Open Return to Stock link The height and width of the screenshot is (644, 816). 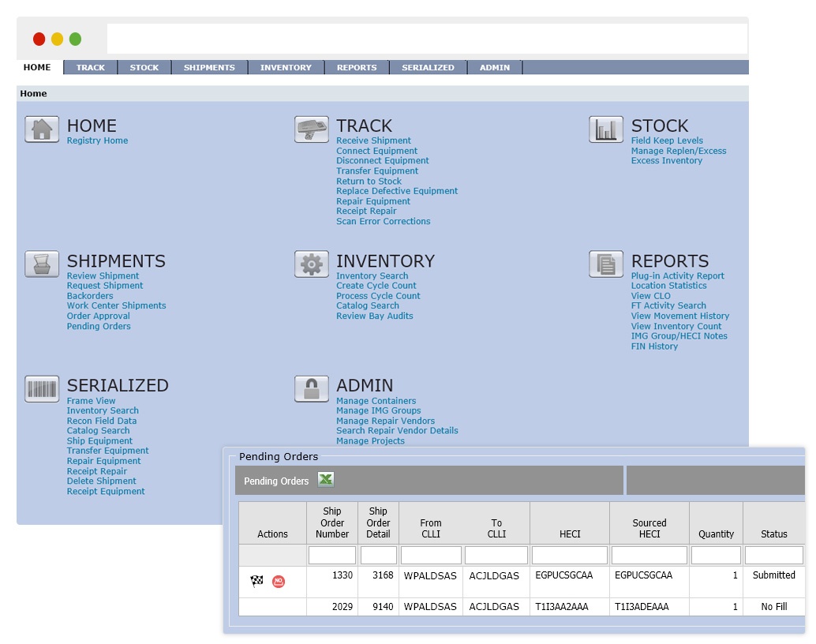click(x=369, y=182)
